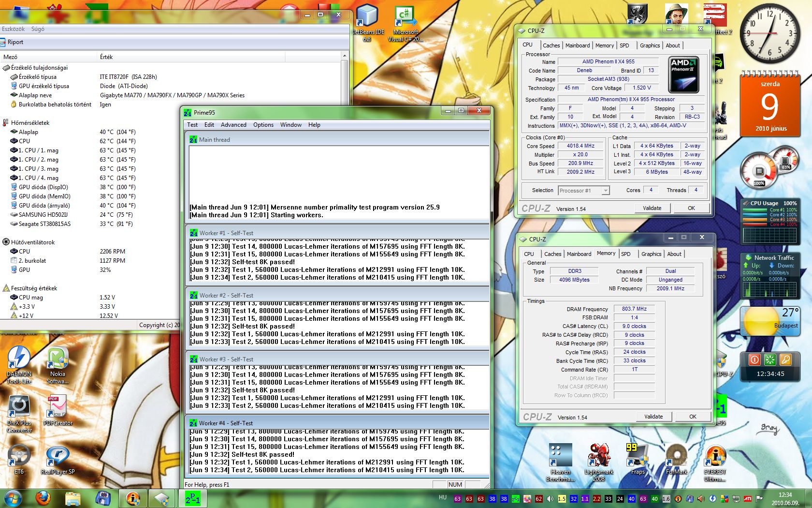This screenshot has width=812, height=508.
Task: Launch DivX Plus Converter from desktop
Action: tap(19, 414)
